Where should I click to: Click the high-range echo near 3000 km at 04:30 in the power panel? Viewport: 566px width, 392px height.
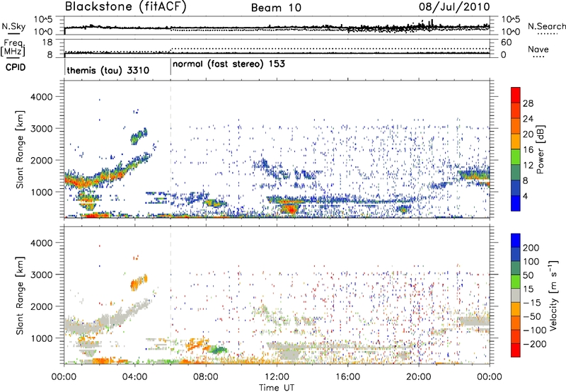coord(139,136)
